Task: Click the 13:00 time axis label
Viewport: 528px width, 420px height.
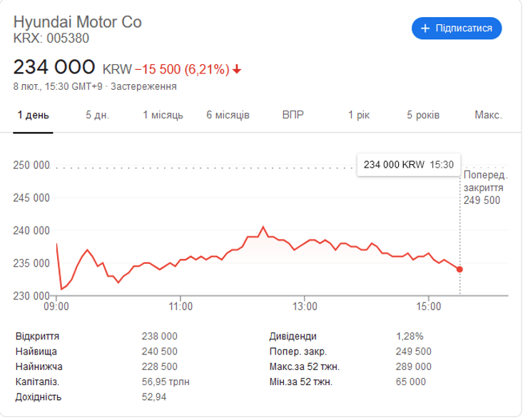Action: point(305,306)
